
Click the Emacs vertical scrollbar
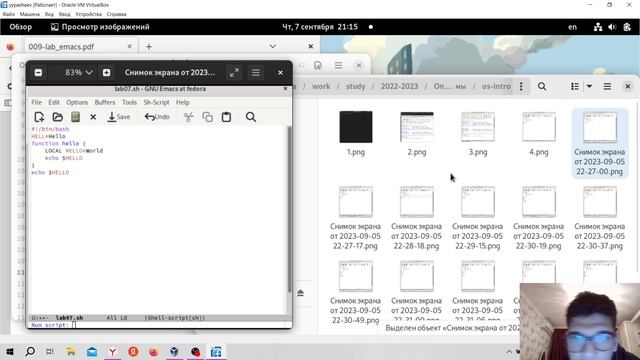(x=289, y=209)
